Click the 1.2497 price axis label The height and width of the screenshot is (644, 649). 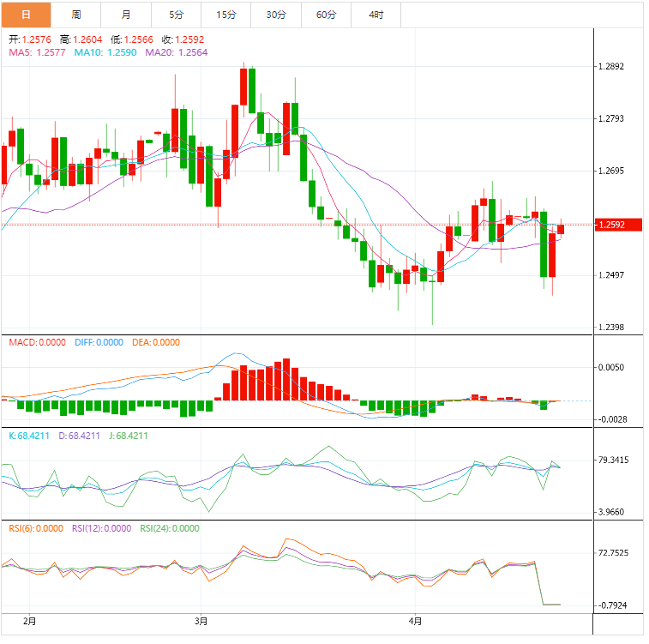611,275
